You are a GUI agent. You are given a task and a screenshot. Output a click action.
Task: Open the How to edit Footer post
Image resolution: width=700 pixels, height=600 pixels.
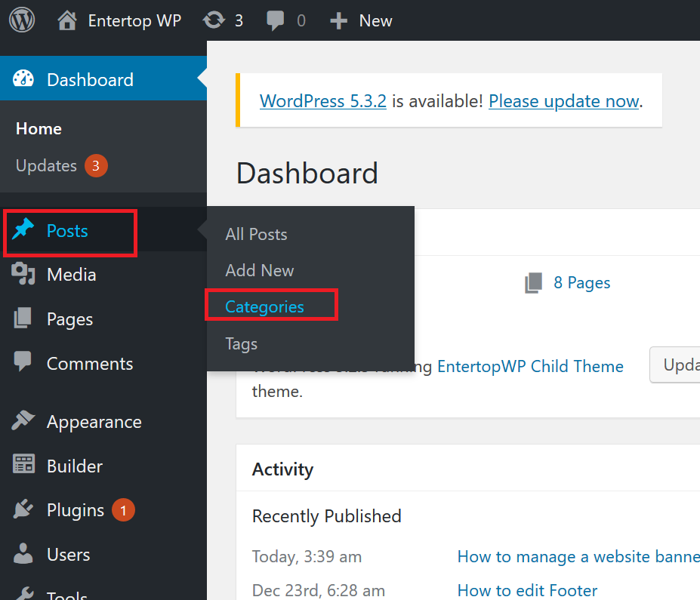527,590
